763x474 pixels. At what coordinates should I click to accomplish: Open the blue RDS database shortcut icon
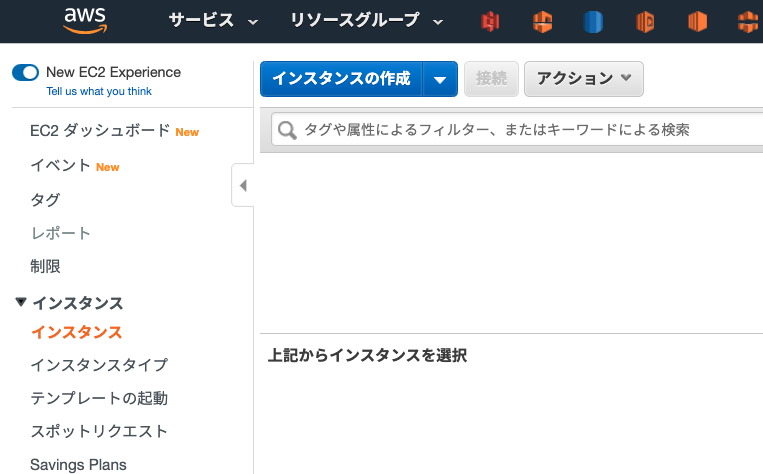tap(593, 22)
